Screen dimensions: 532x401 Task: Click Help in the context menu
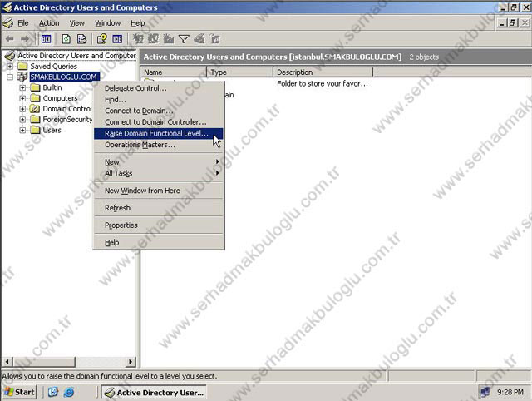(159, 242)
